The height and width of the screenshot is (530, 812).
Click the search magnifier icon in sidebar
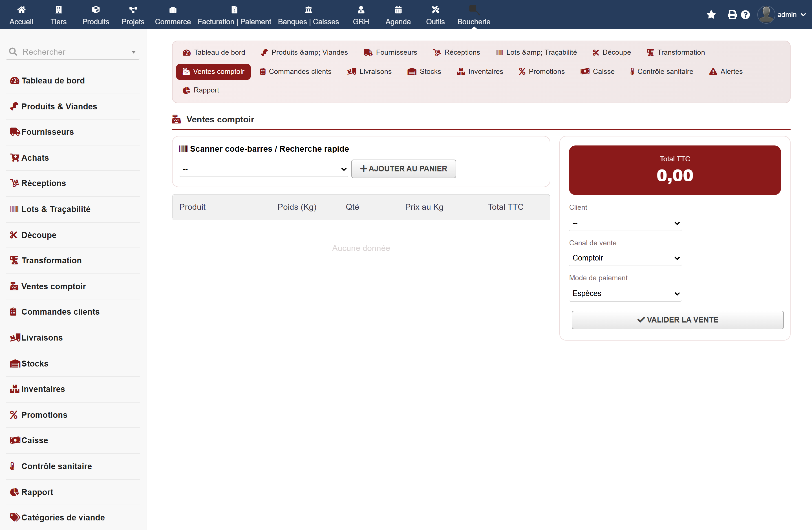[13, 52]
